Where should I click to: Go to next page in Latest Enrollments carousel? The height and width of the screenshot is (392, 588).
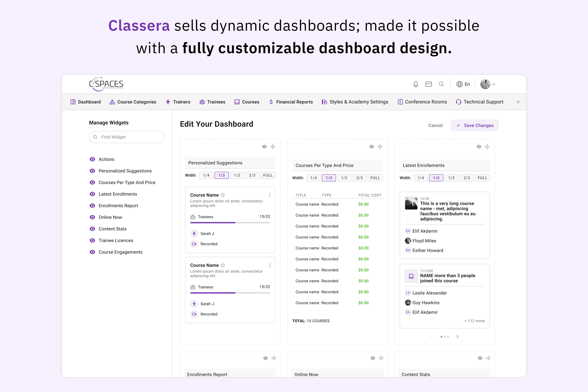pyautogui.click(x=457, y=337)
